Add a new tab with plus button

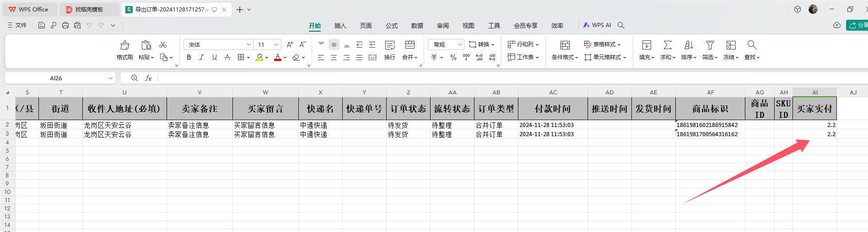click(240, 9)
